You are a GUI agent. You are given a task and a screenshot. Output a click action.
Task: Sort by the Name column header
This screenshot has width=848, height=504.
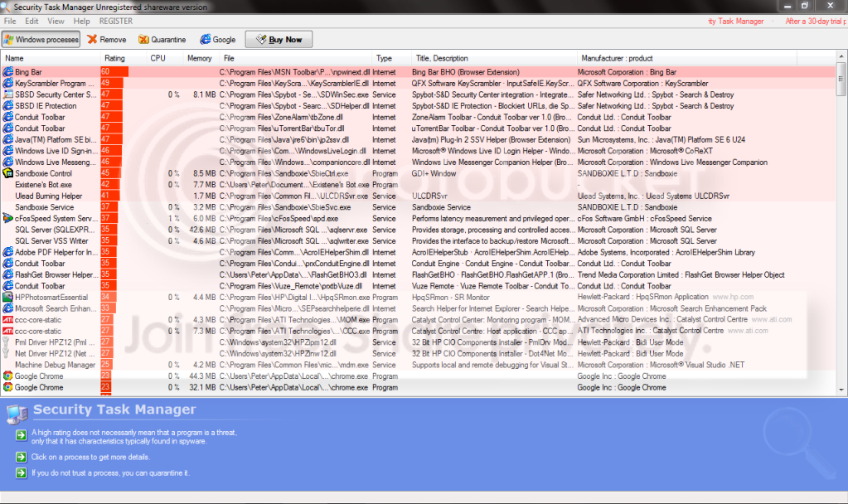(x=51, y=58)
